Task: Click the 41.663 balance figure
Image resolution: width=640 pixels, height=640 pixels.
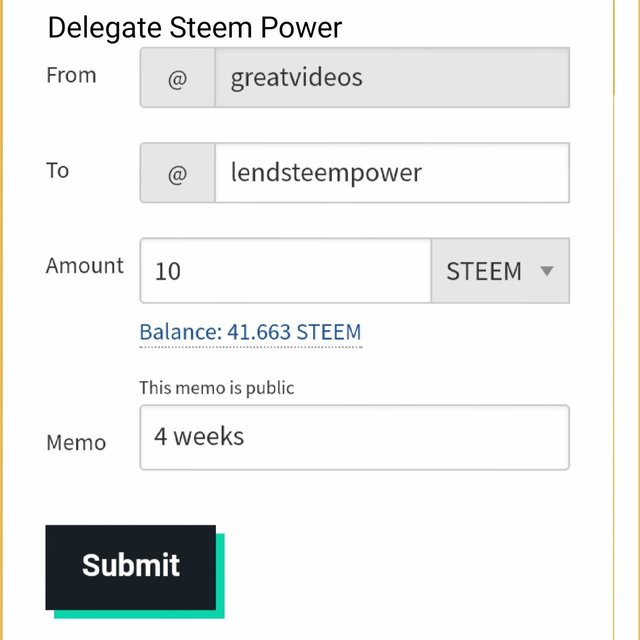Action: [x=259, y=332]
